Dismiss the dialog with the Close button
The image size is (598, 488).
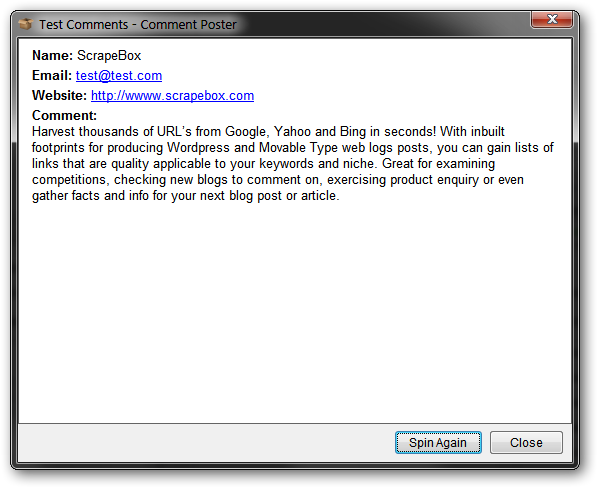pos(526,443)
